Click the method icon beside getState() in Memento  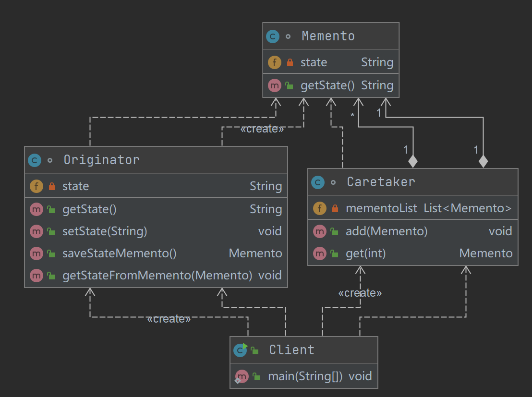pyautogui.click(x=274, y=86)
